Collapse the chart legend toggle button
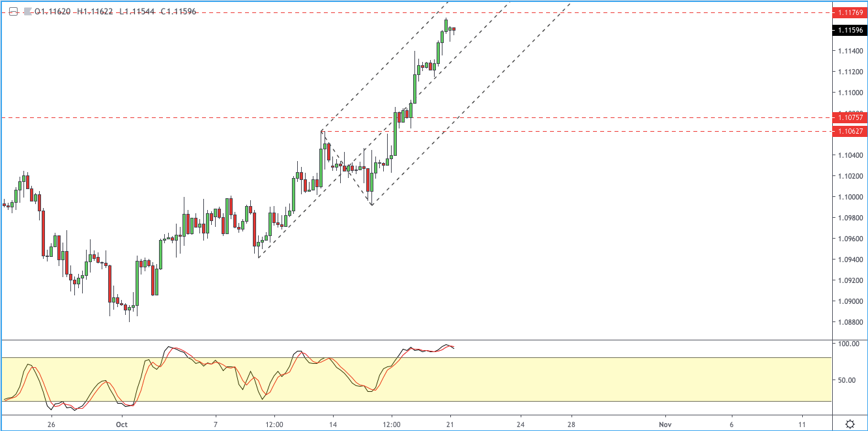Screen dimensions: 868x431 [13, 11]
